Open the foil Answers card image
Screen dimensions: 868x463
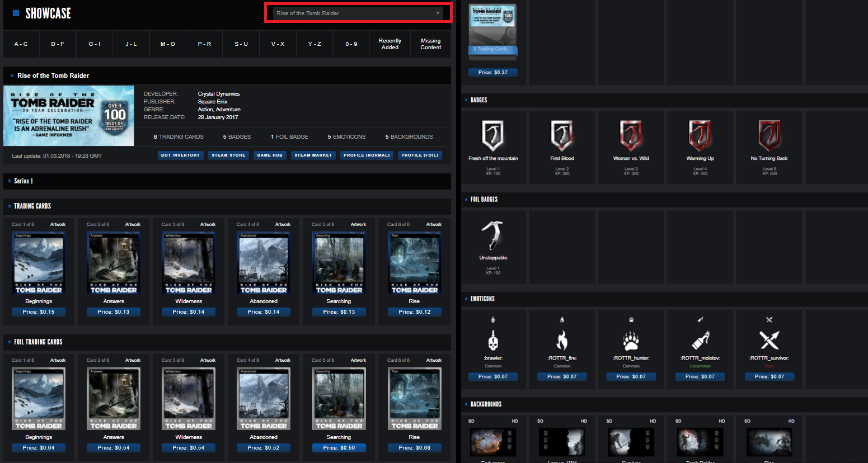(114, 399)
